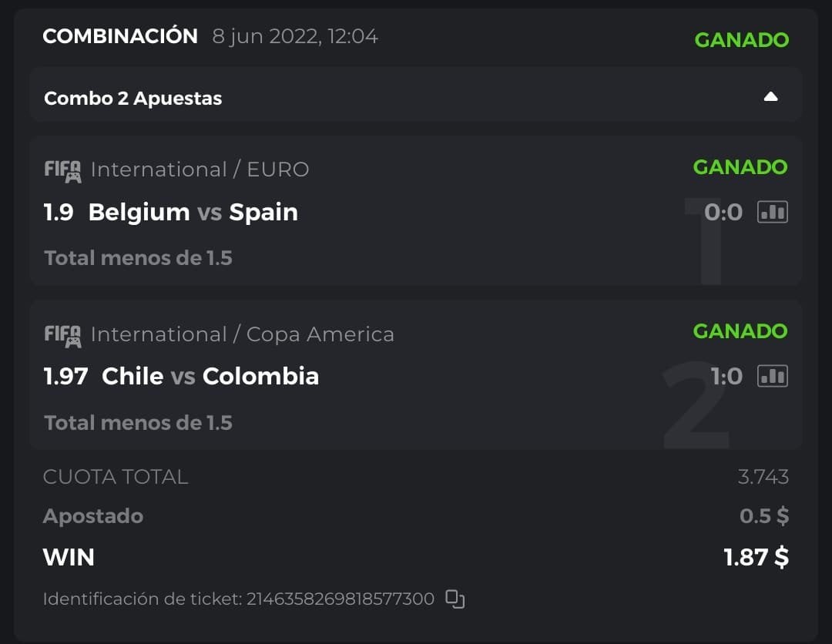Click the CUOTA TOTAL value 3.743

[x=763, y=477]
